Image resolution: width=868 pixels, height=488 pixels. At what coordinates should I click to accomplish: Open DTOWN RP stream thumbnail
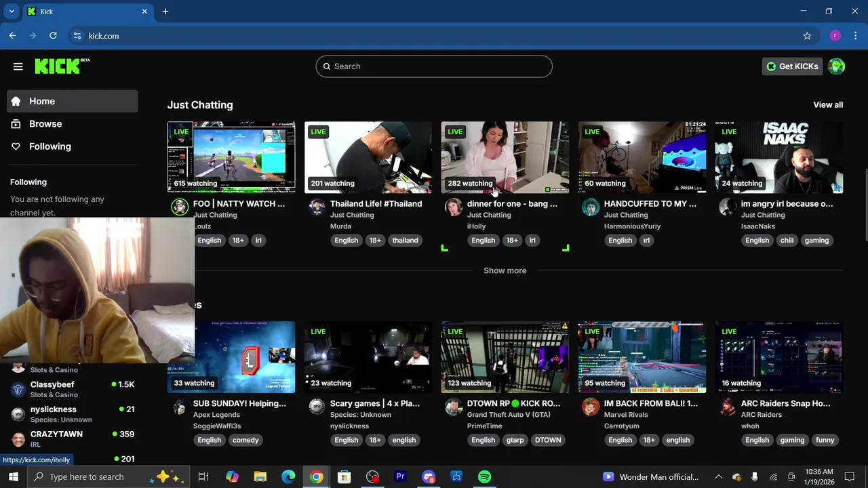(x=505, y=357)
